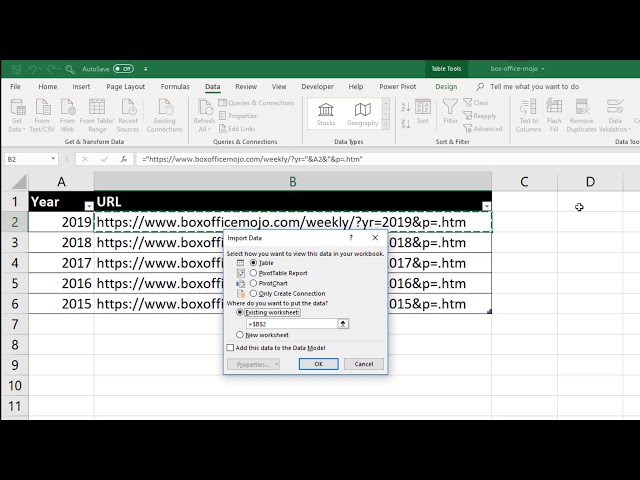The height and width of the screenshot is (480, 640).
Task: Click the Import Data help question mark
Action: tap(351, 238)
